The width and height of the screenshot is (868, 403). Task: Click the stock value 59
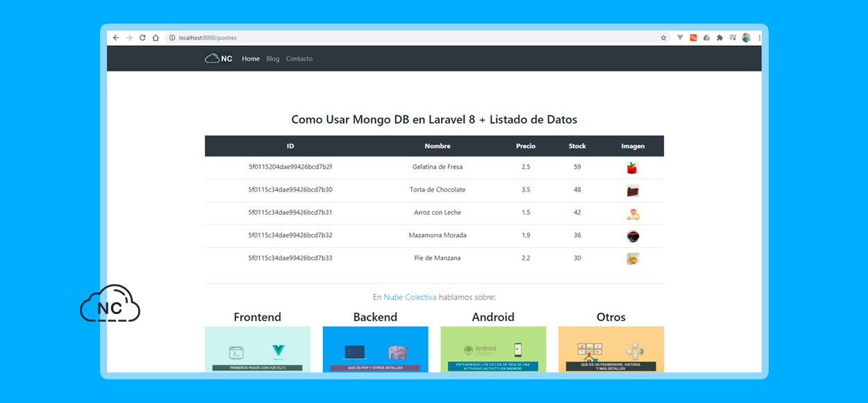coord(577,167)
